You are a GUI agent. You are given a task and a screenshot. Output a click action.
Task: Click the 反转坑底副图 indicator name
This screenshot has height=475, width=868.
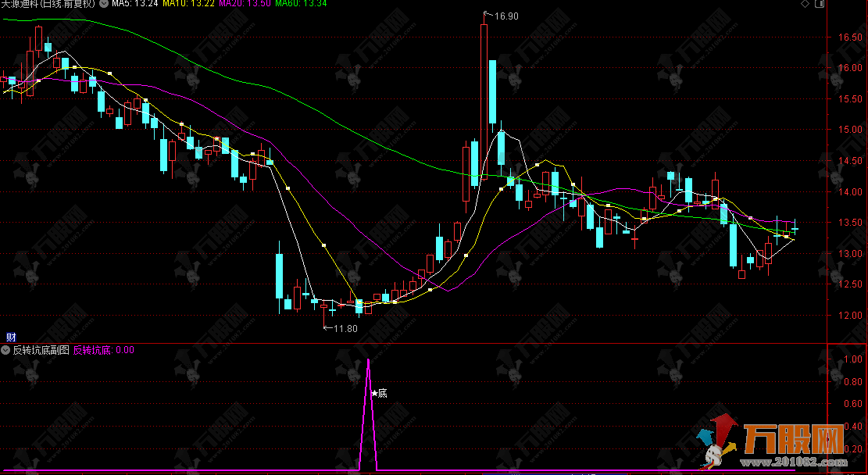(x=41, y=351)
